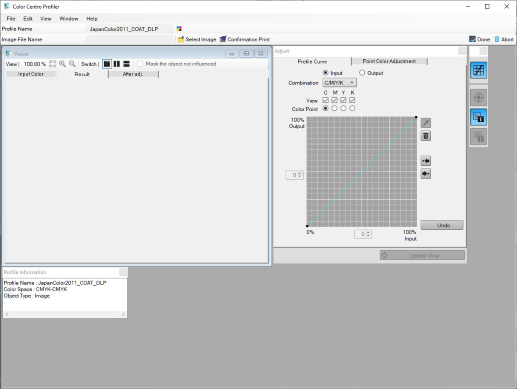Click the pencil edit point icon
517x389 pixels.
pyautogui.click(x=426, y=123)
